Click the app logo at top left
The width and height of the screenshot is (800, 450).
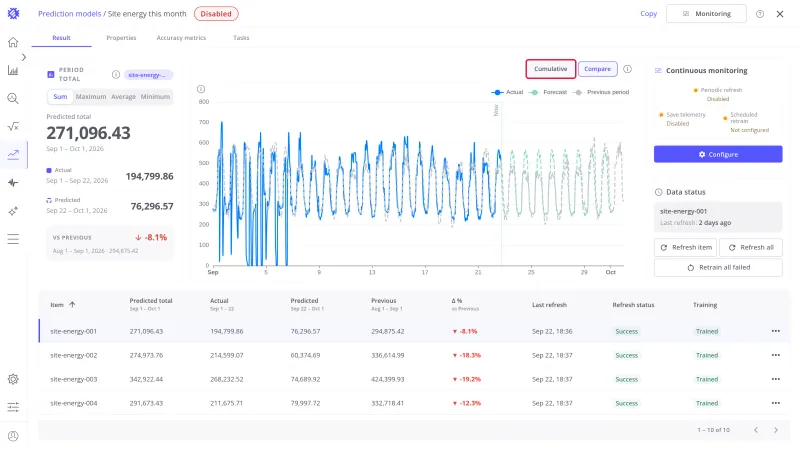(x=13, y=14)
